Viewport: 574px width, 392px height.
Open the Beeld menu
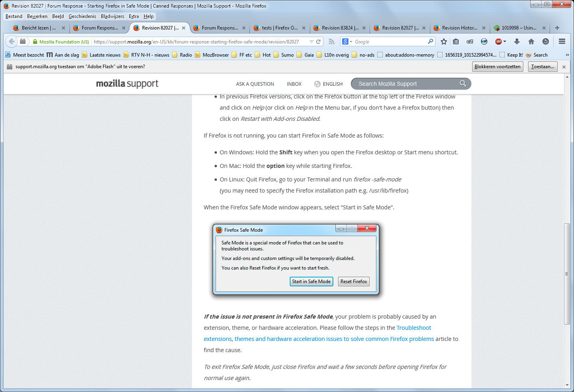coord(58,16)
